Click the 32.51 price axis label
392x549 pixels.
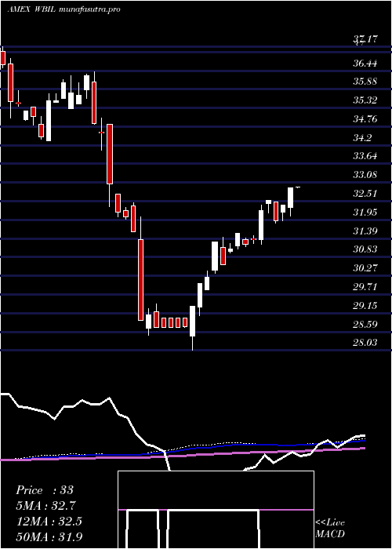click(365, 194)
